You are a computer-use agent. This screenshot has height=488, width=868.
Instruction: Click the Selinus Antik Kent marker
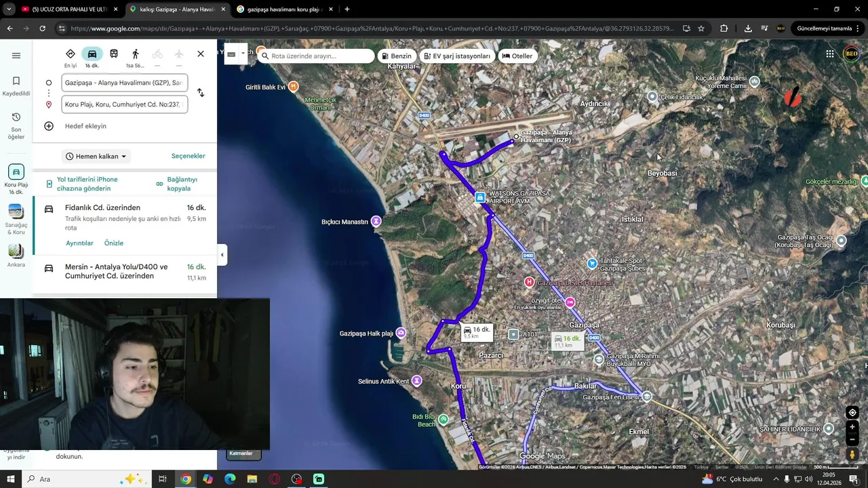click(416, 381)
